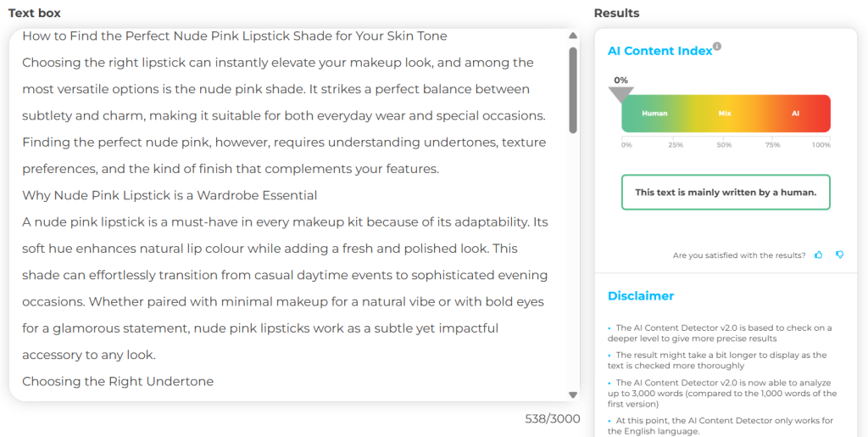The image size is (868, 437).
Task: Click the AI Content Index heading
Action: [659, 51]
